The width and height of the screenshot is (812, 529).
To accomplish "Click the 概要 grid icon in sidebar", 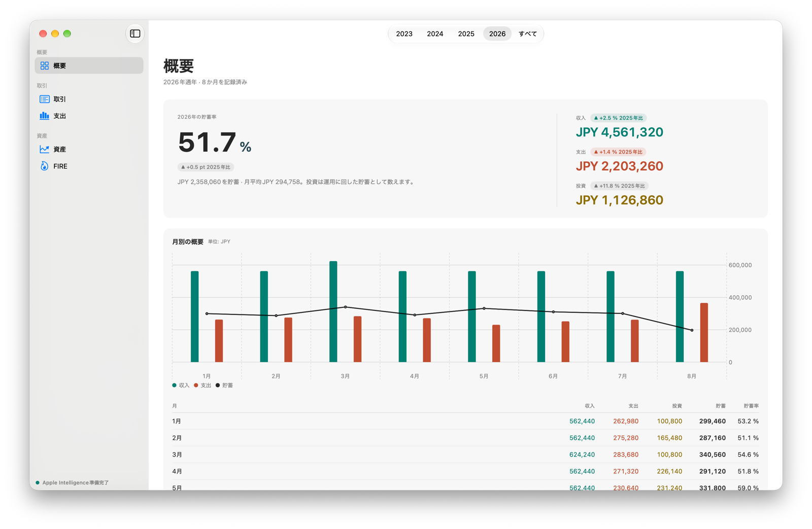I will (x=45, y=65).
